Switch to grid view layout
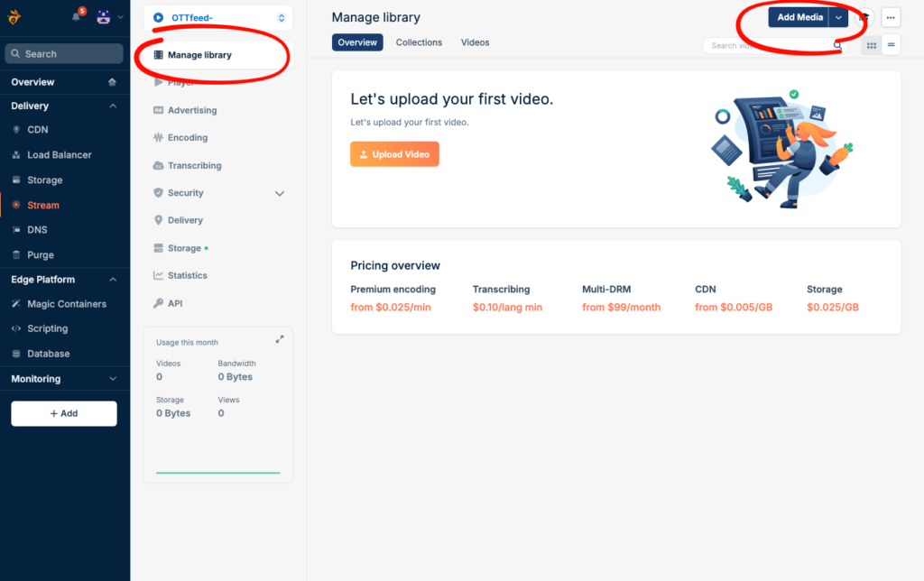Image resolution: width=924 pixels, height=581 pixels. pos(871,45)
